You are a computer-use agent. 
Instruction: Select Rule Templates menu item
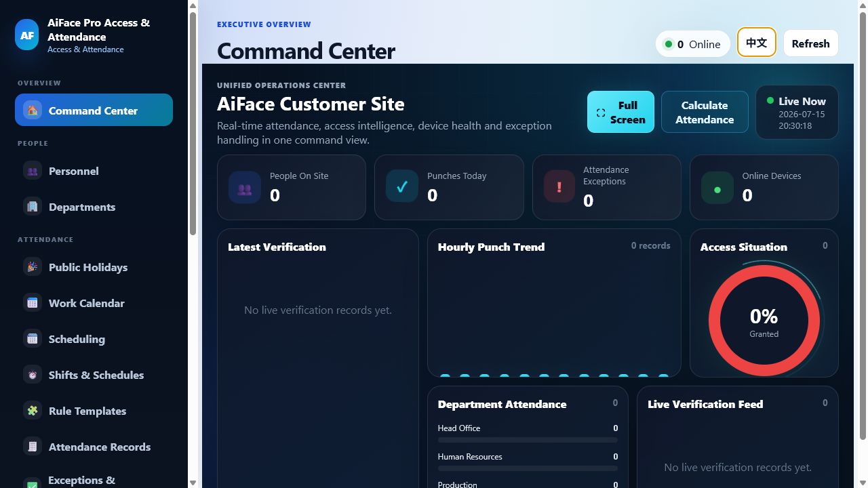94,411
